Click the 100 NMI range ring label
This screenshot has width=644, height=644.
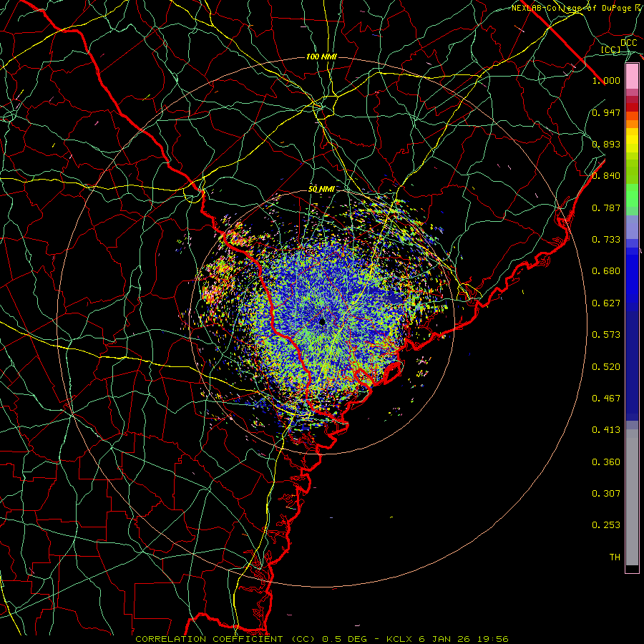(x=321, y=57)
